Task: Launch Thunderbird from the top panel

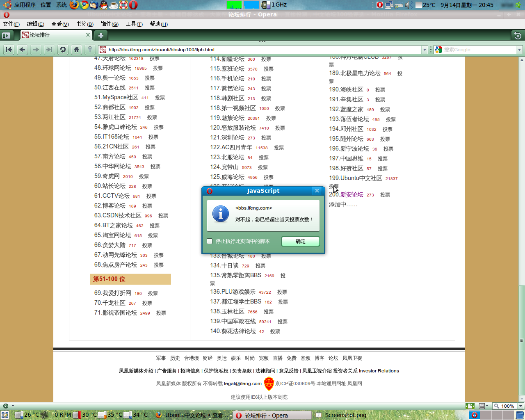Action: pos(94,5)
